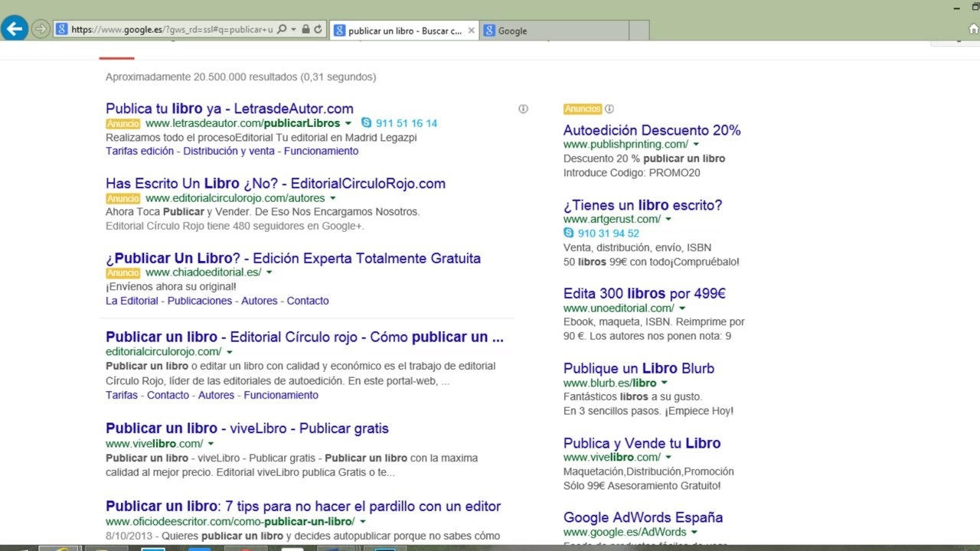Click the info icon beside the LetrasdeAutor ad
Viewport: 980px width, 551px height.
523,109
